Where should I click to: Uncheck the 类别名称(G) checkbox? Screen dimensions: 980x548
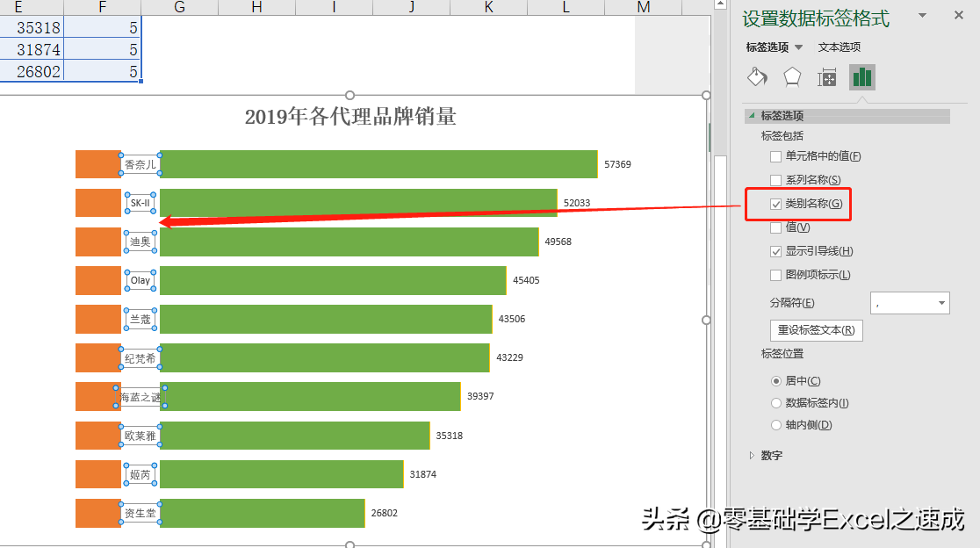776,204
